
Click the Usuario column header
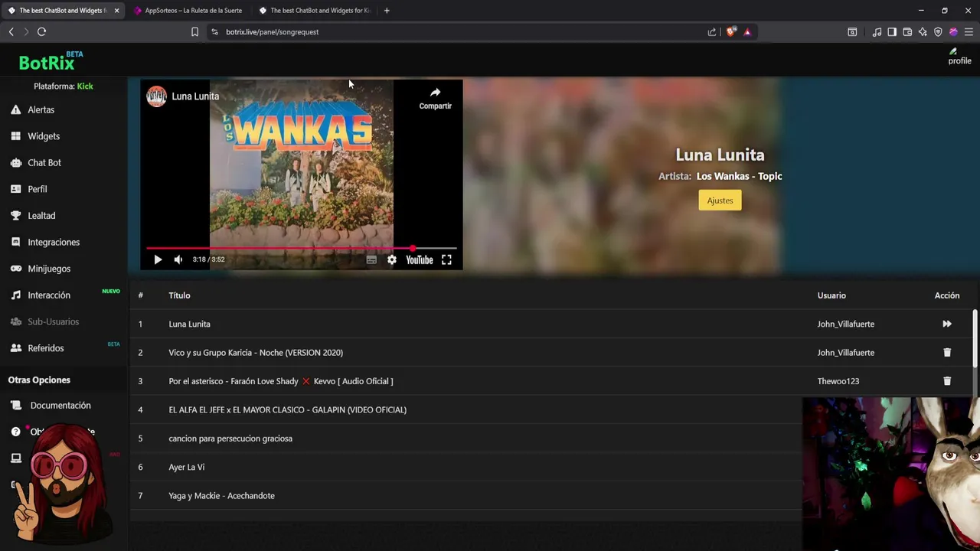point(831,295)
